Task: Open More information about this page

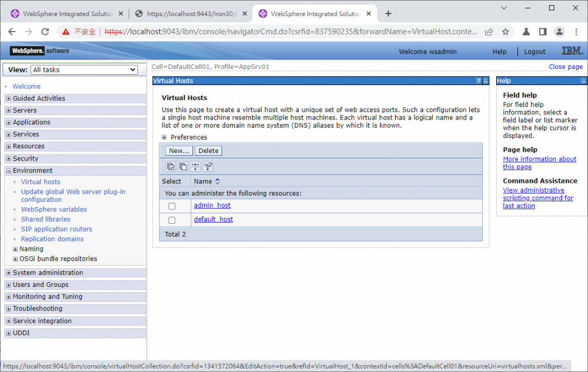Action: click(539, 163)
